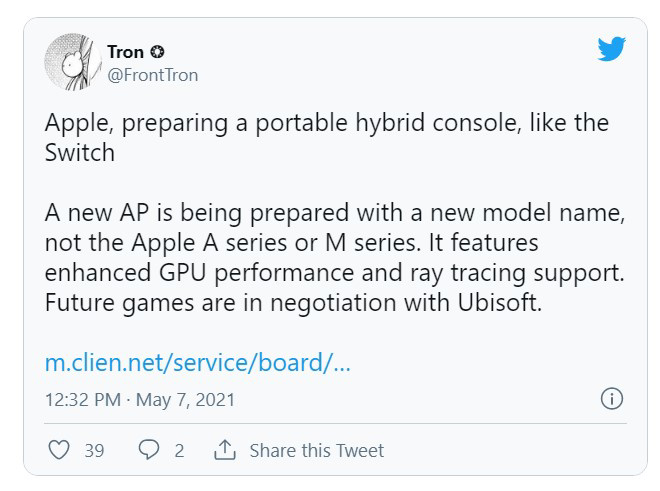
Task: Like the tweet with the heart icon
Action: coord(60,450)
